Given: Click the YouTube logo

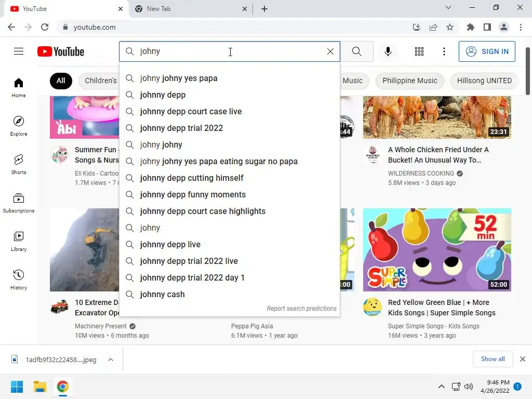Looking at the screenshot, I should (x=61, y=51).
